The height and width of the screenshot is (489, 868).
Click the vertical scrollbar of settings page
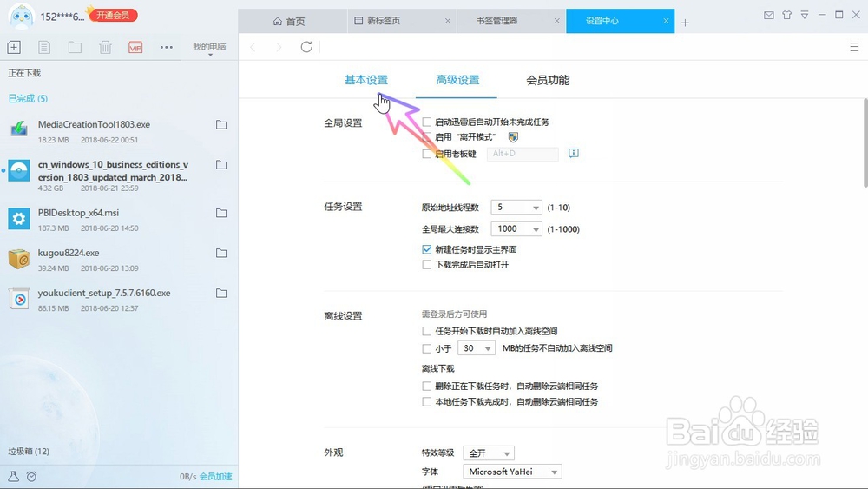(x=865, y=143)
